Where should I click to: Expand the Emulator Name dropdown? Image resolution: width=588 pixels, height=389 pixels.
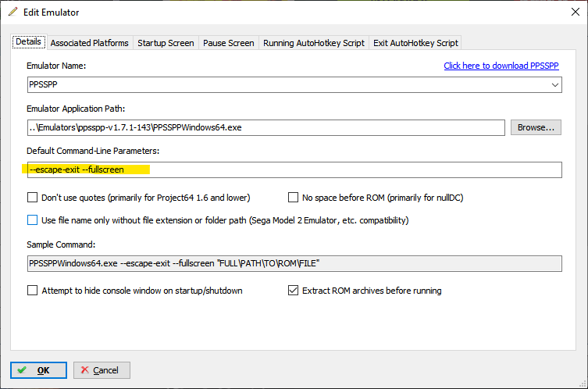click(x=554, y=84)
